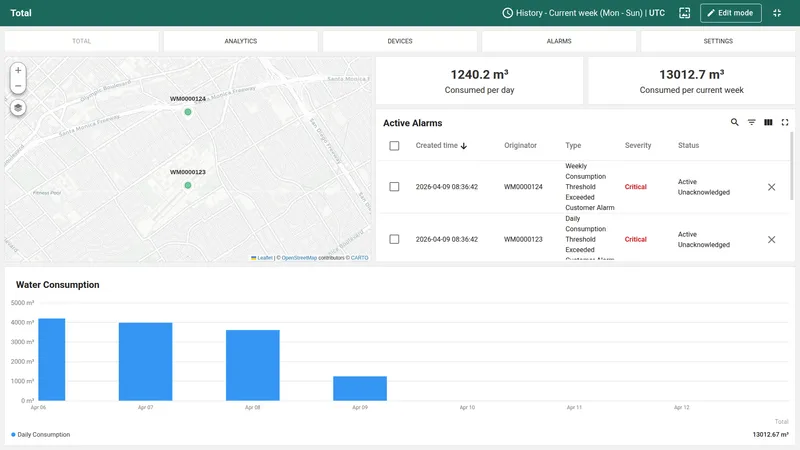The width and height of the screenshot is (800, 450).
Task: Click Critical severity of WM0000123 alarm
Action: tap(635, 239)
